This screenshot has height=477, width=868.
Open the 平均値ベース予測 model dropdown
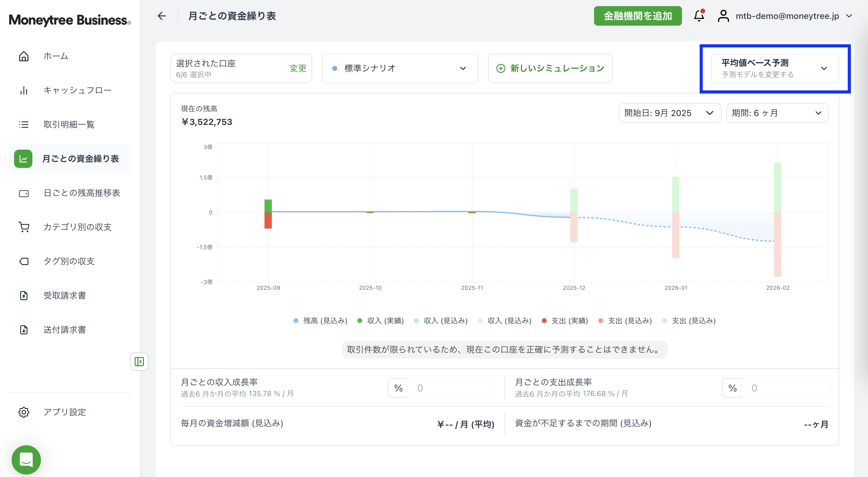coord(774,68)
